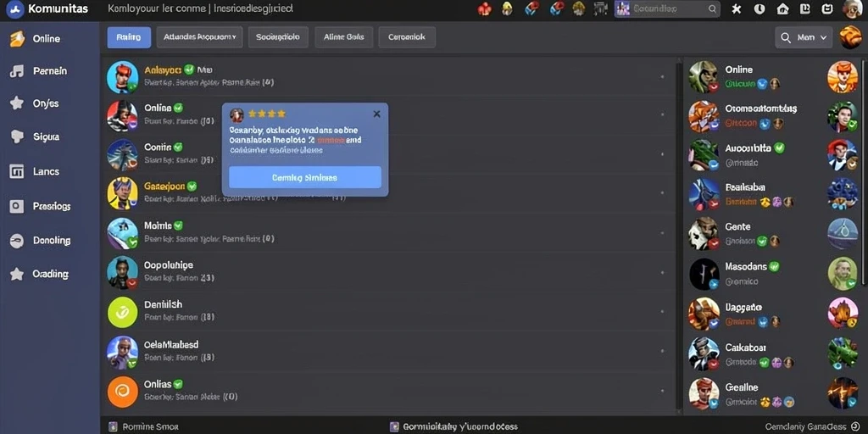Open Gente in the right panel

coord(738,226)
